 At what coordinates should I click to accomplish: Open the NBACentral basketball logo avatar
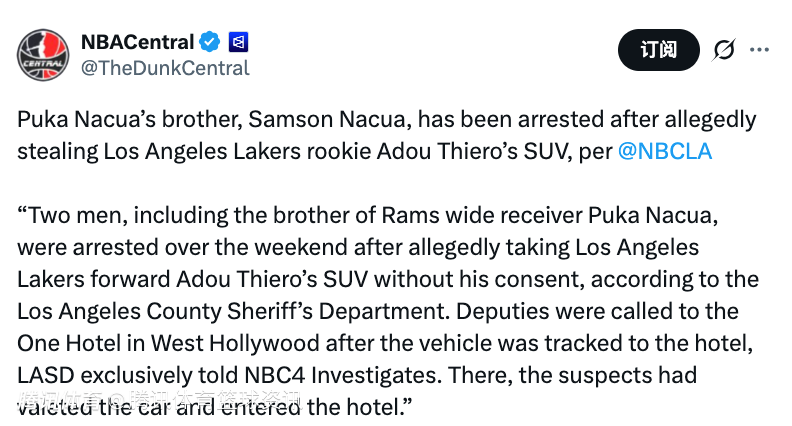(42, 55)
